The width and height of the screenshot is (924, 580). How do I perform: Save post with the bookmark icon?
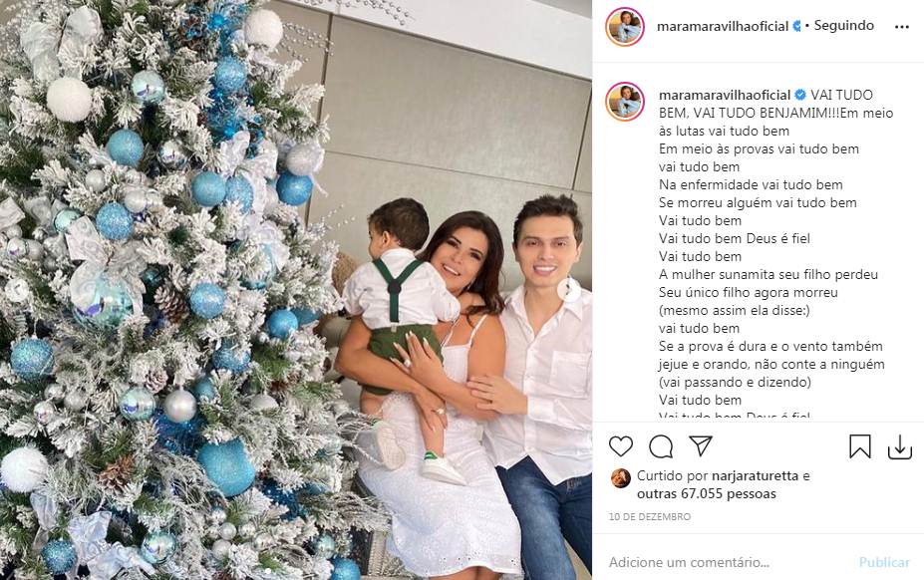pos(860,446)
